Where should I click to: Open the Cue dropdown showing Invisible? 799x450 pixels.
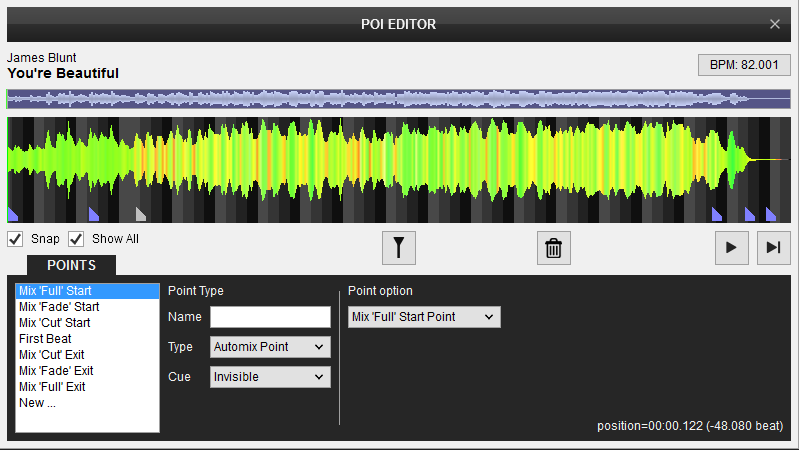[270, 377]
